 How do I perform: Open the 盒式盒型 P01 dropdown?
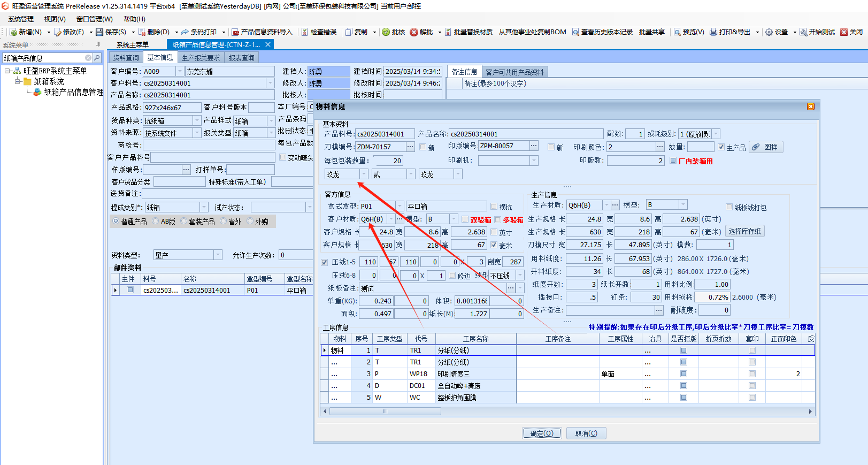click(400, 206)
